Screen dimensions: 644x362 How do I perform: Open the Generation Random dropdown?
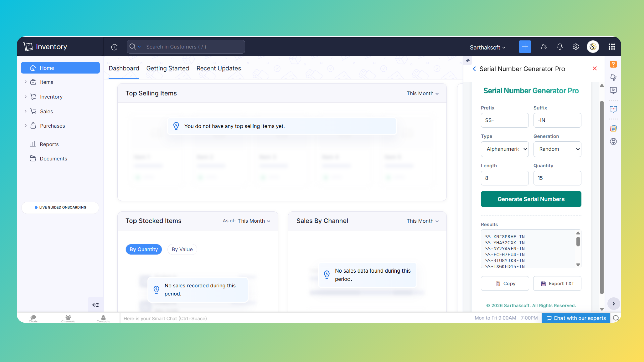point(557,149)
